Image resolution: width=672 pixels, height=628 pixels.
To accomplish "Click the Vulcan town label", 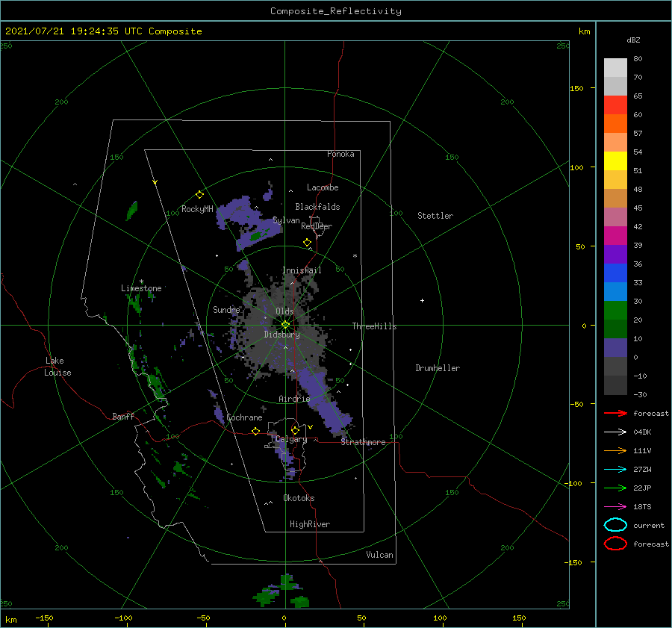I will pyautogui.click(x=380, y=555).
